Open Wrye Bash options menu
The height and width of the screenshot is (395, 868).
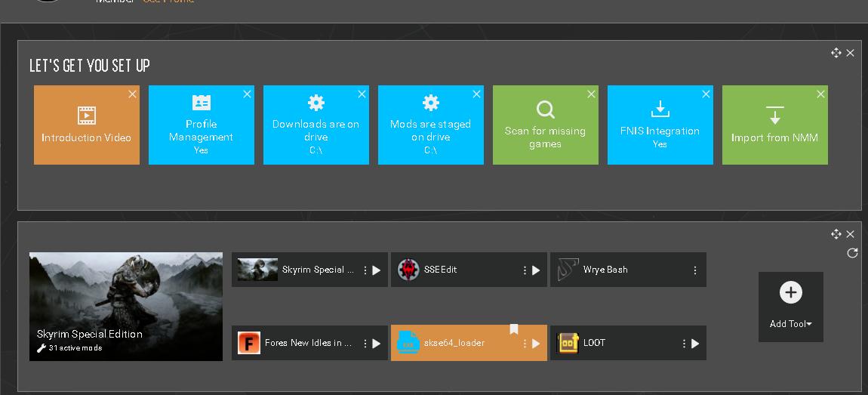click(x=694, y=270)
